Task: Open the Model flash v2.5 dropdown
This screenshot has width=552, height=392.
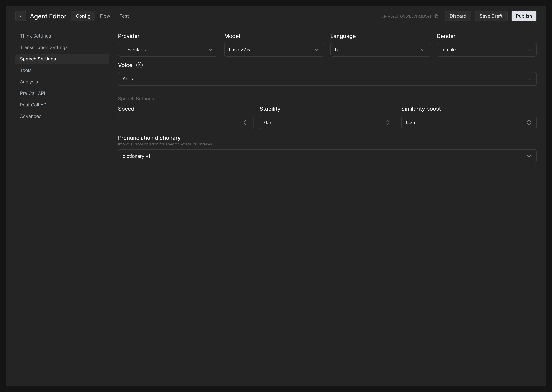Action: (x=274, y=50)
